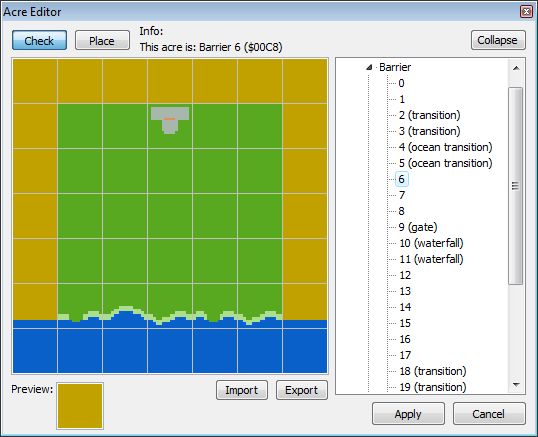Click the yellow Preview acre swatch
The width and height of the screenshot is (538, 437).
tap(80, 406)
